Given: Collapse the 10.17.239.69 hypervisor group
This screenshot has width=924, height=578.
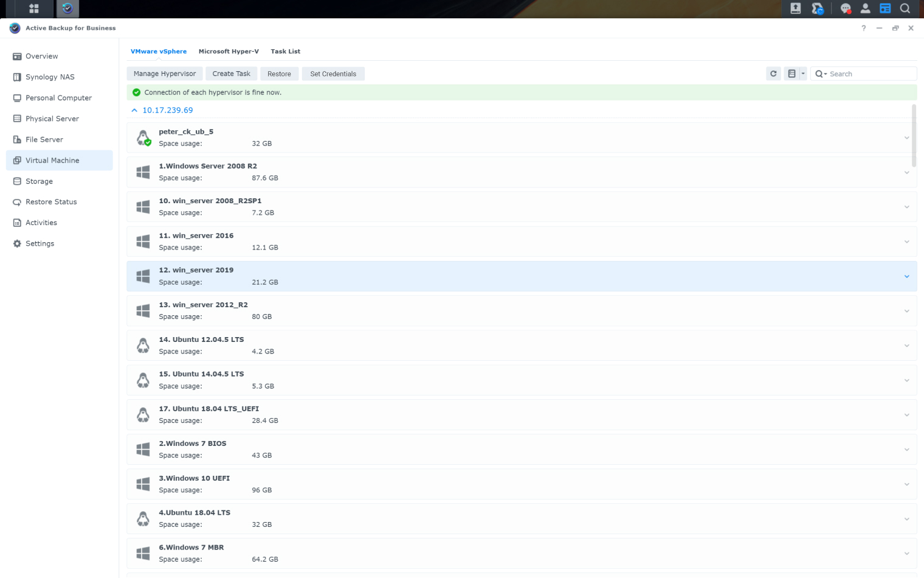Looking at the screenshot, I should point(134,110).
